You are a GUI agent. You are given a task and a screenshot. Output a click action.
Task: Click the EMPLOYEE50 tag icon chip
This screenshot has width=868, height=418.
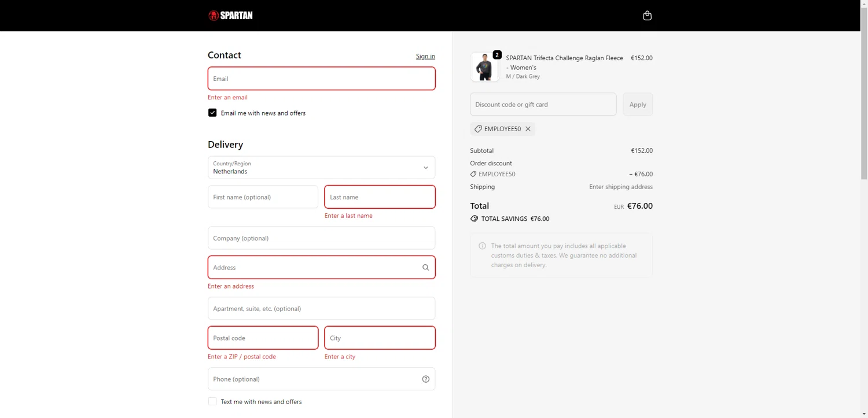pos(478,129)
